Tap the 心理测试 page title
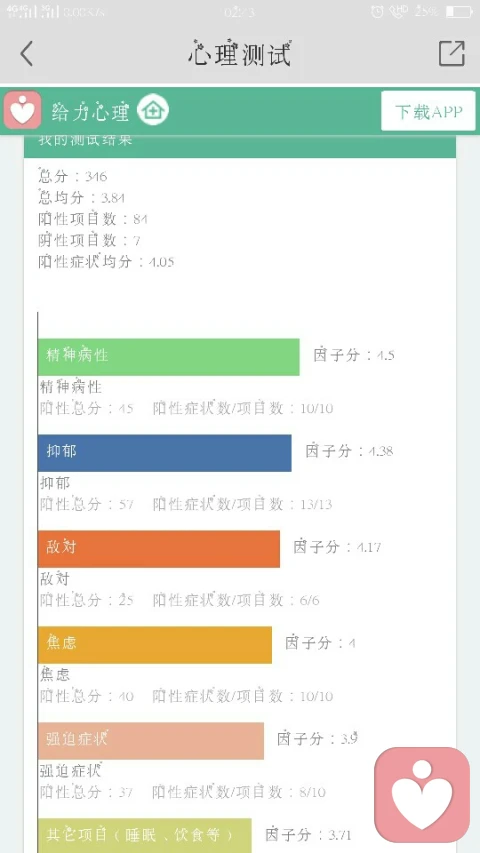 [x=240, y=54]
